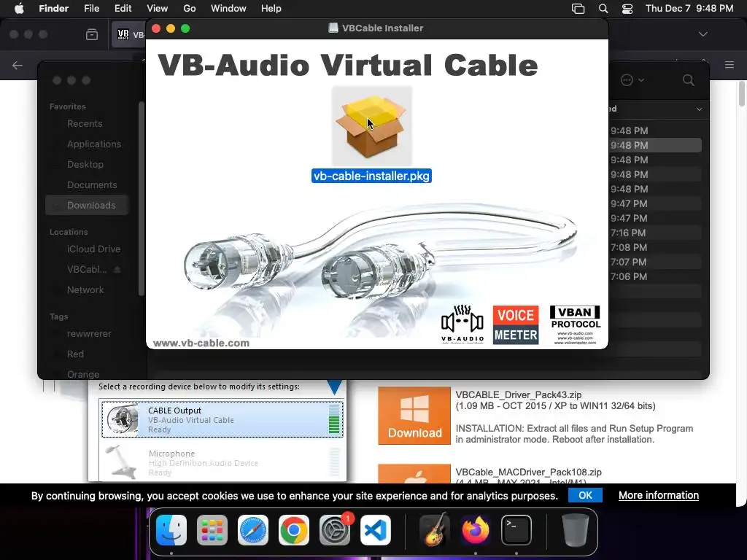Open Visual Studio Code from the Dock
Viewport: 747px width, 560px height.
click(x=376, y=530)
